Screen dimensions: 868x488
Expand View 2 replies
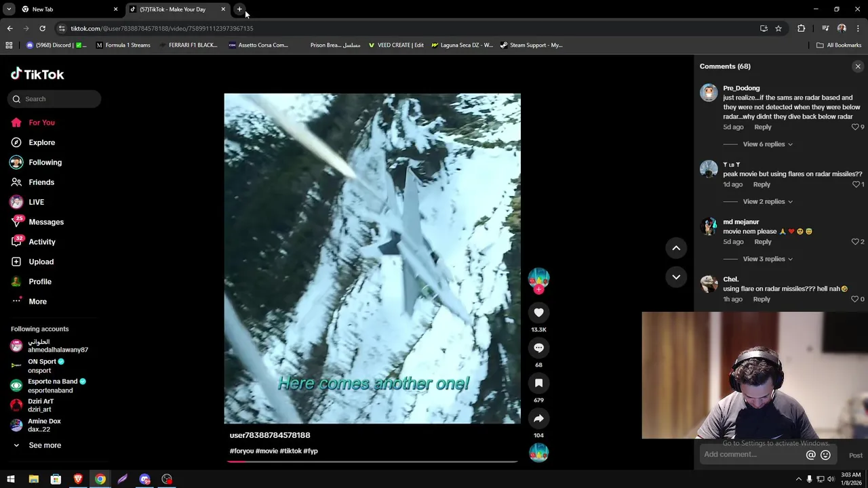coord(768,201)
